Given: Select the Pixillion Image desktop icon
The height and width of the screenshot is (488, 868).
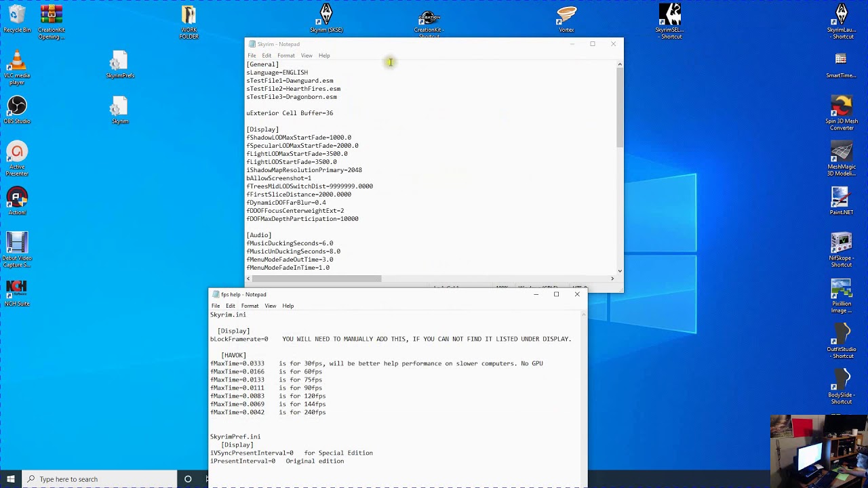Looking at the screenshot, I should 841,296.
